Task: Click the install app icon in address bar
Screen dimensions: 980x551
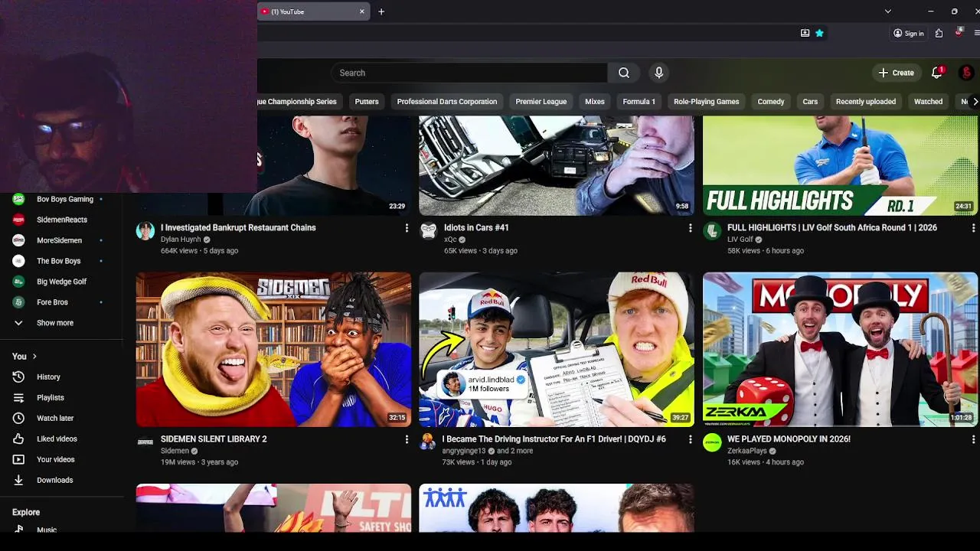Action: 805,33
